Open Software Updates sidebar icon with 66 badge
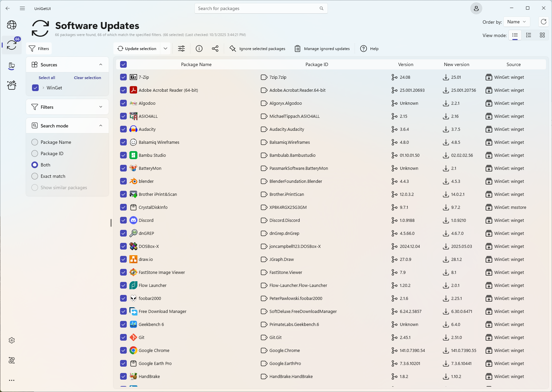552x392 pixels. point(12,45)
